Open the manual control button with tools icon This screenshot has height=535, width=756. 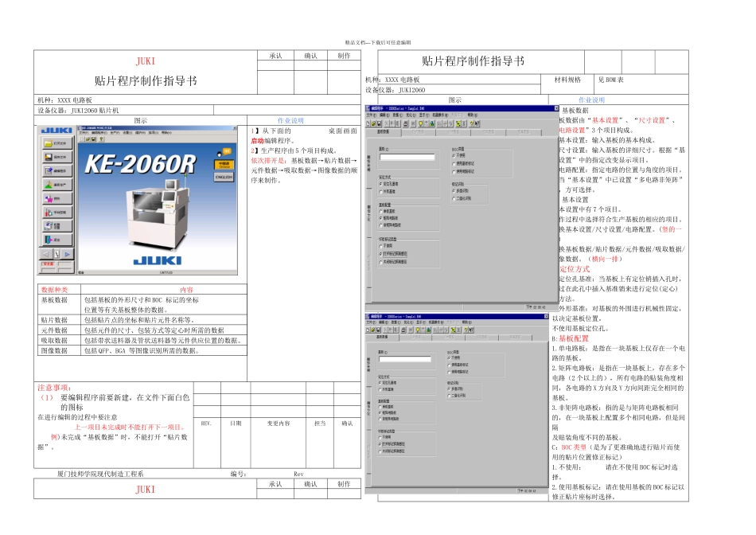(x=57, y=213)
